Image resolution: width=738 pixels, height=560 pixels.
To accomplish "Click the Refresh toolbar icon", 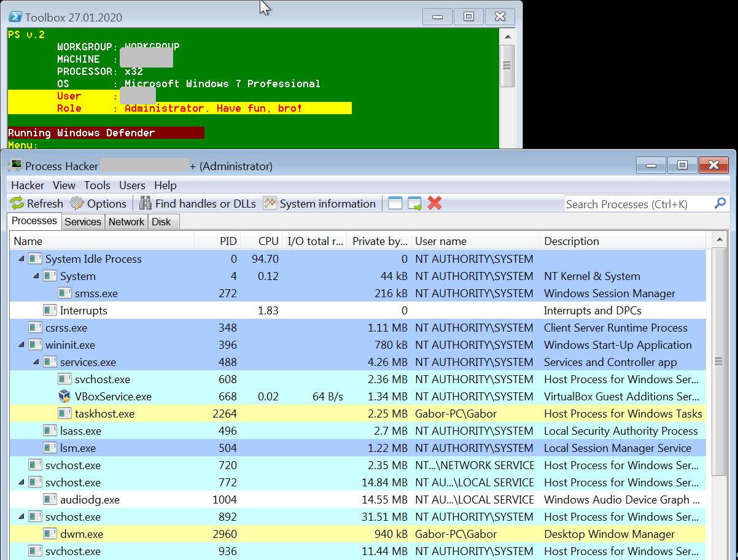I will click(x=18, y=204).
